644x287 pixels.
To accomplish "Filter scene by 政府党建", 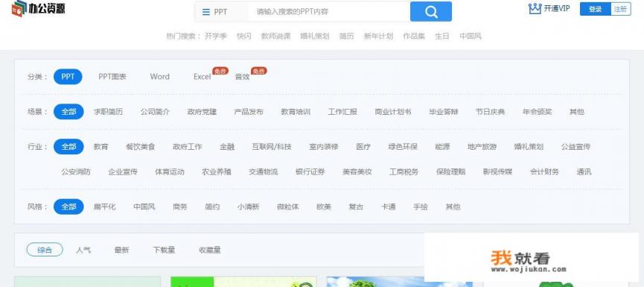I will click(202, 111).
